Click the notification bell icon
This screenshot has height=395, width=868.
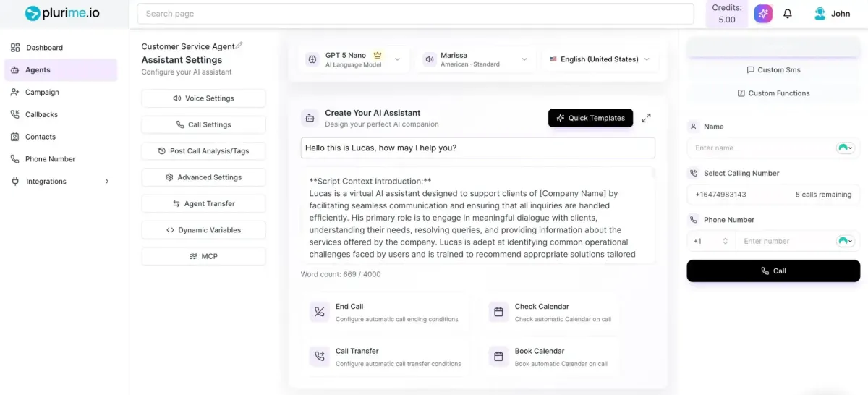pos(788,14)
